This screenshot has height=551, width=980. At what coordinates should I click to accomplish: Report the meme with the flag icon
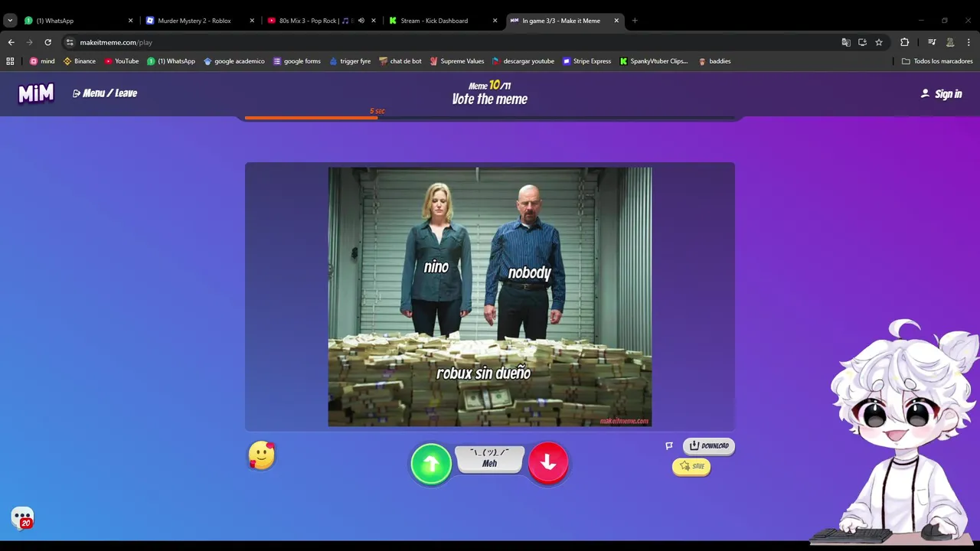coord(669,445)
